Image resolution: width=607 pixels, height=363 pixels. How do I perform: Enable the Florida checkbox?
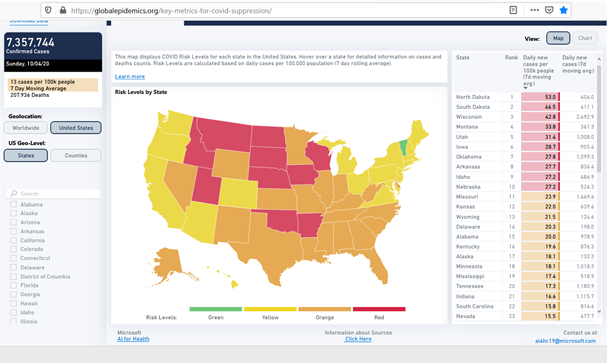pyautogui.click(x=14, y=285)
